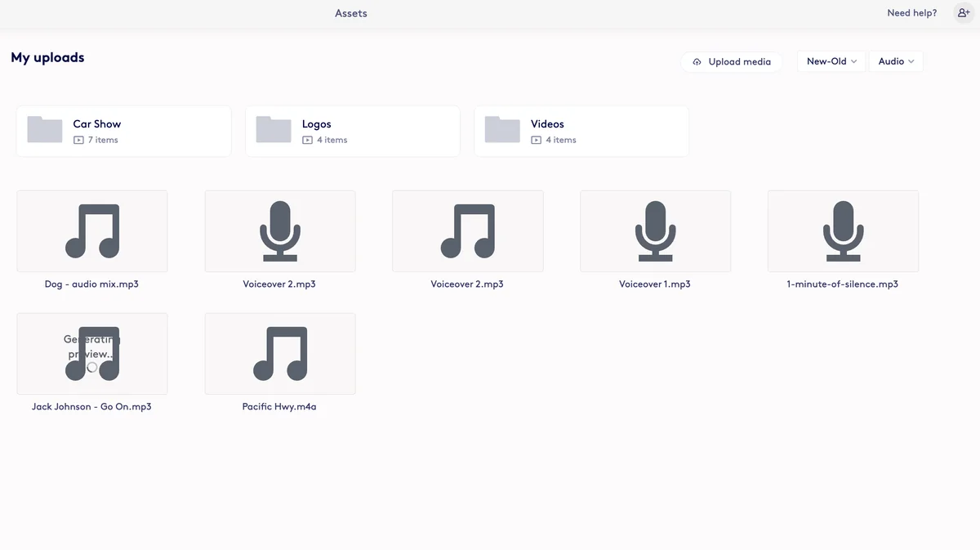Screen dimensions: 980x550
Task: Click the Videos folder icon
Action: [x=501, y=129]
